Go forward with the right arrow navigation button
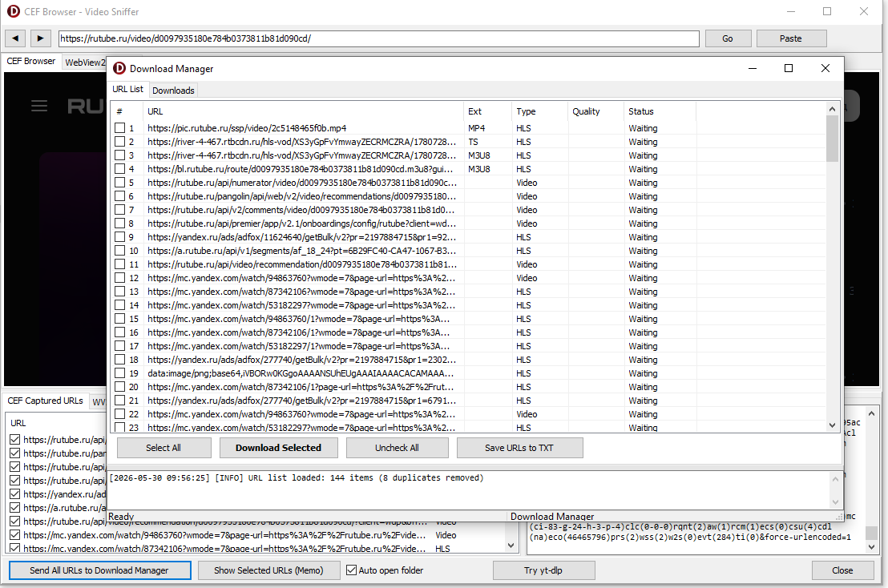 pyautogui.click(x=40, y=38)
